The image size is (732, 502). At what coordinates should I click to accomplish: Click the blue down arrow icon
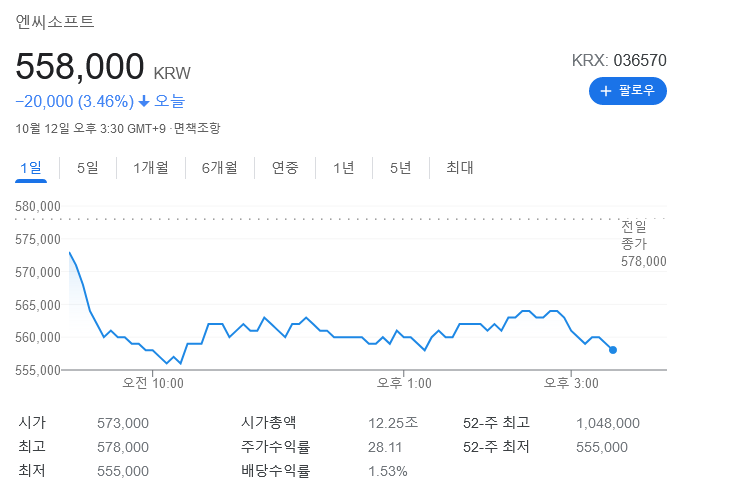[x=144, y=101]
